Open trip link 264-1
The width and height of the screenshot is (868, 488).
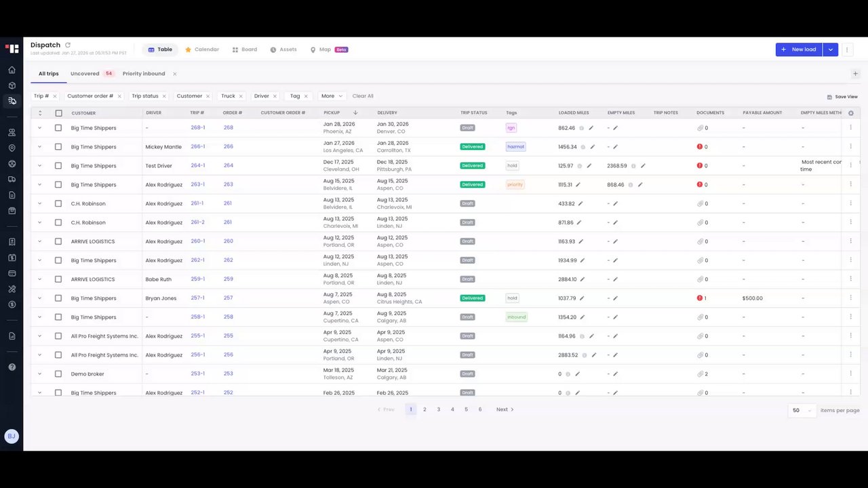pos(197,165)
